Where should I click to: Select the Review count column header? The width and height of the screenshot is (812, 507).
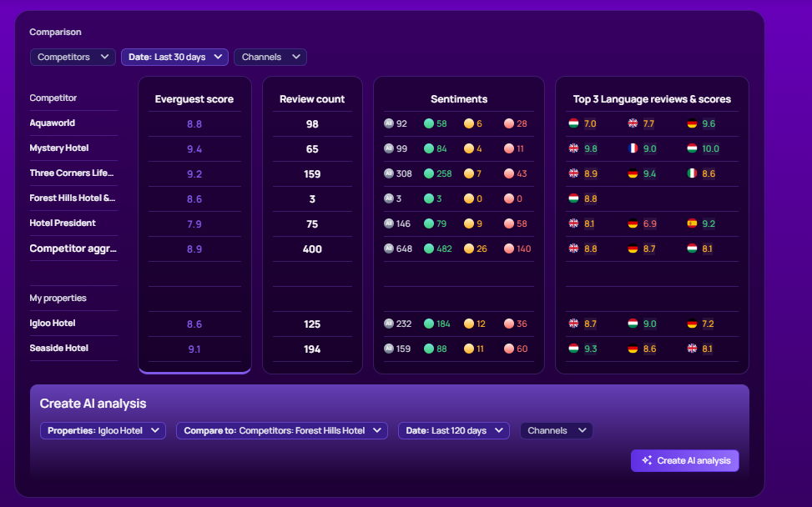312,98
